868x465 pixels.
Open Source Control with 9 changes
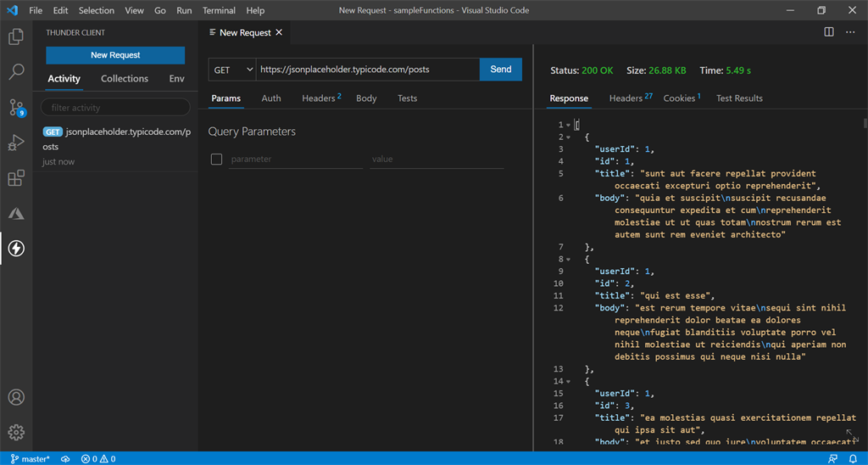17,107
